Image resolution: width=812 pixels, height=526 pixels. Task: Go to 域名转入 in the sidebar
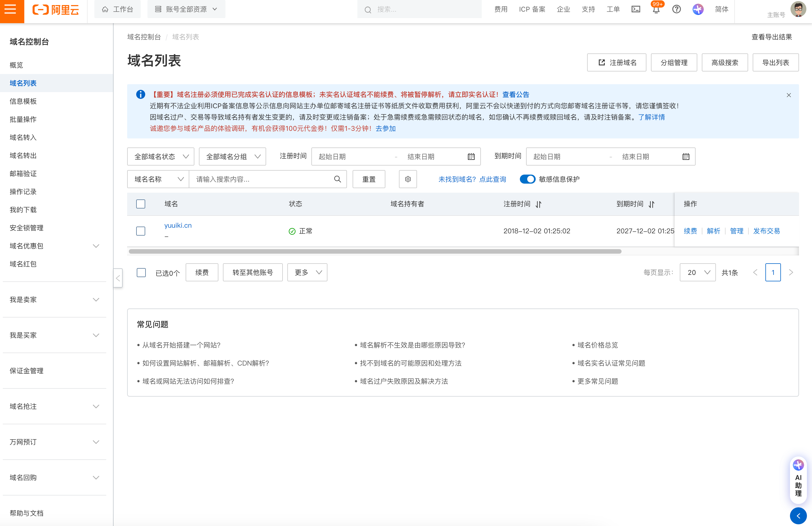coord(23,138)
